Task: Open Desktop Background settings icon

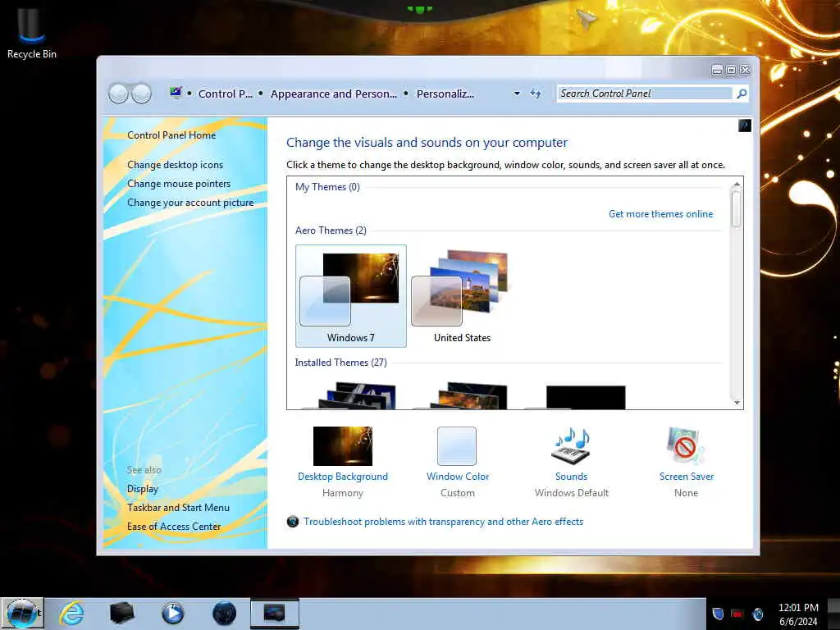Action: [x=342, y=445]
